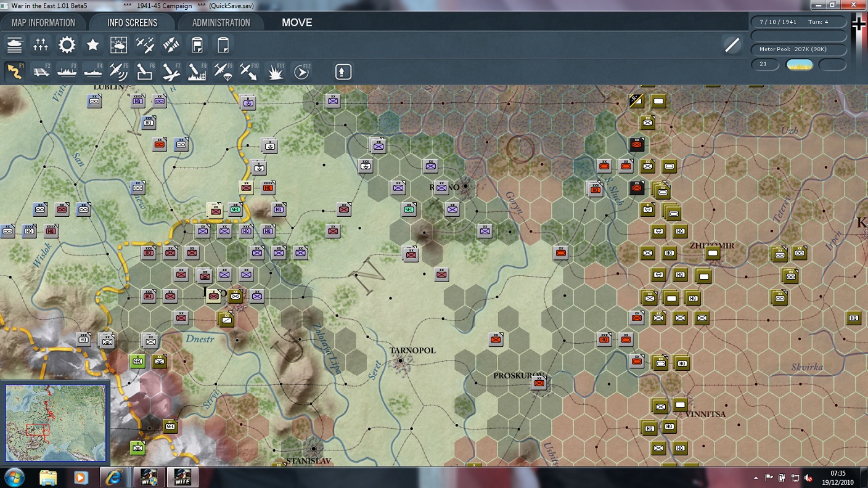Select the F11 explosion build-up mode icon
The image size is (868, 488).
275,71
